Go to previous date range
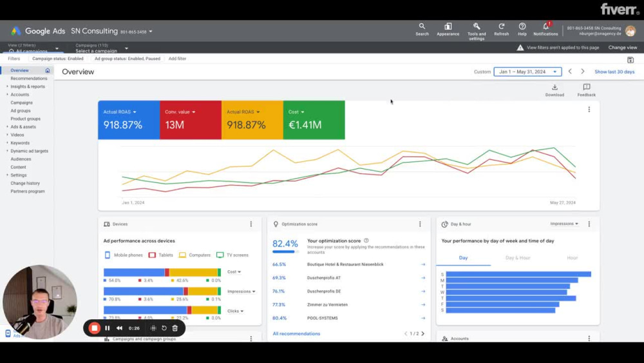Viewport: 644px width, 363px height. (570, 72)
